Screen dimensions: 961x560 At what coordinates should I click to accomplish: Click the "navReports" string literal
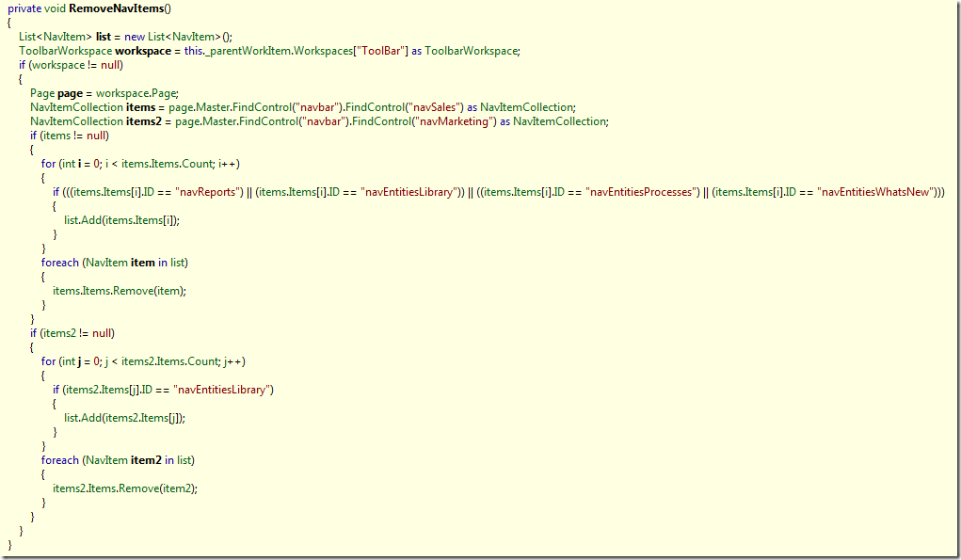(207, 192)
